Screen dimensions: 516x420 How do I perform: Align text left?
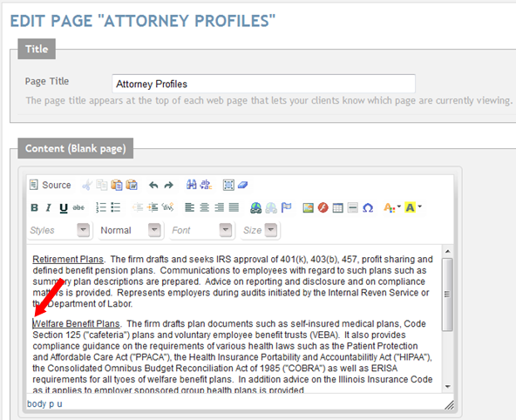189,207
